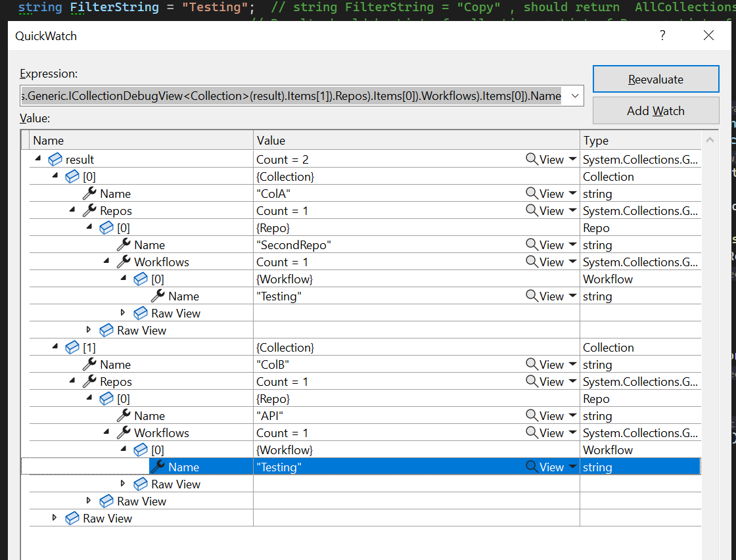The image size is (736, 560).
Task: Expand Raw View below SecondRepo Workflow Name
Action: [x=123, y=313]
